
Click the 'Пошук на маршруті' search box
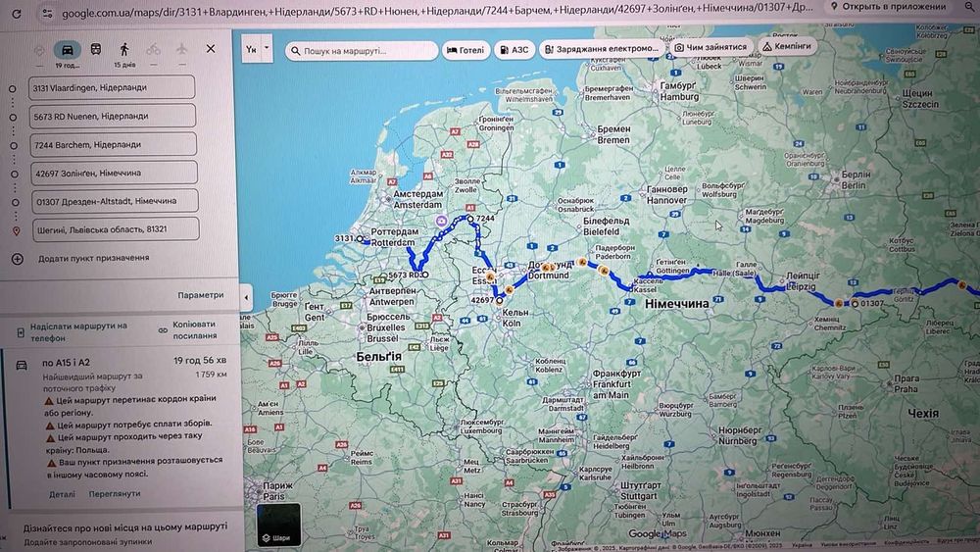[x=362, y=51]
